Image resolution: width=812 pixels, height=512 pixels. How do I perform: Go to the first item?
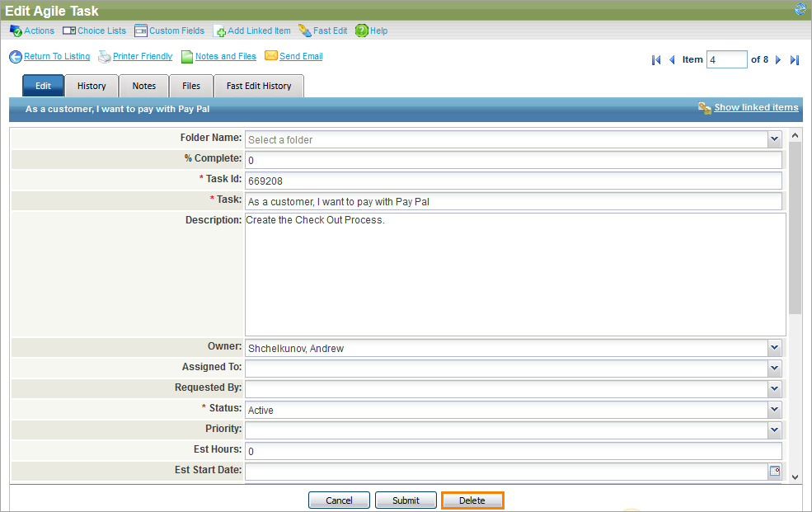(x=656, y=60)
